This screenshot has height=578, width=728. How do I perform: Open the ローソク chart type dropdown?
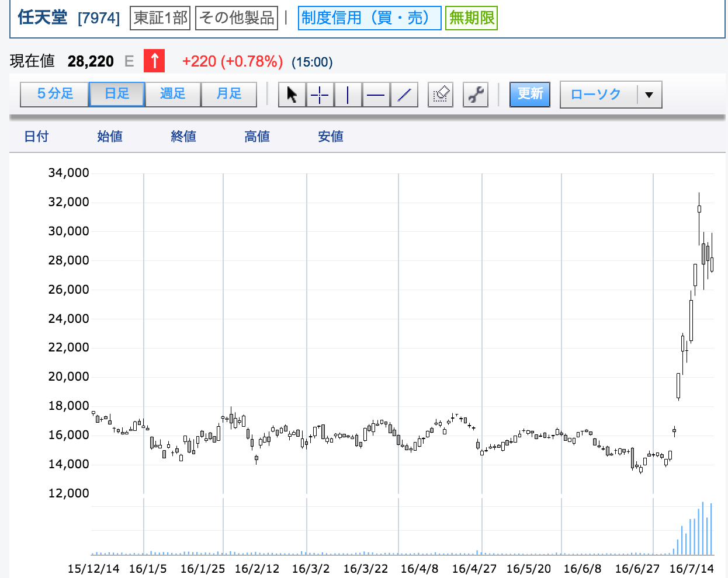[611, 95]
